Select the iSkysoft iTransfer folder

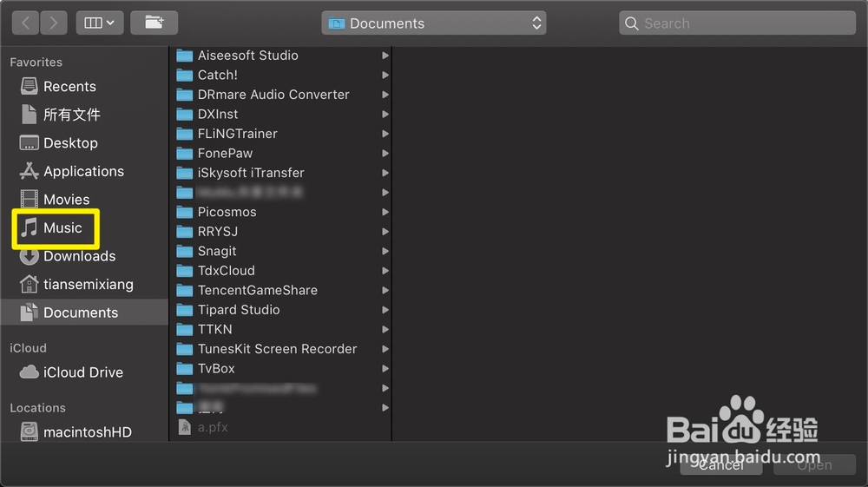tap(282, 173)
